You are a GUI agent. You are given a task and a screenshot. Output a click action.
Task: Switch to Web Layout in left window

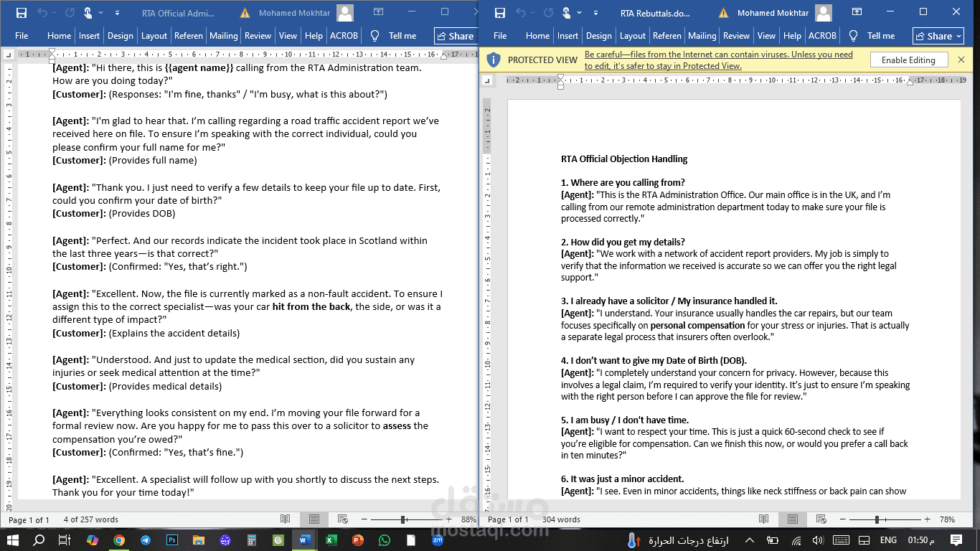tap(342, 519)
